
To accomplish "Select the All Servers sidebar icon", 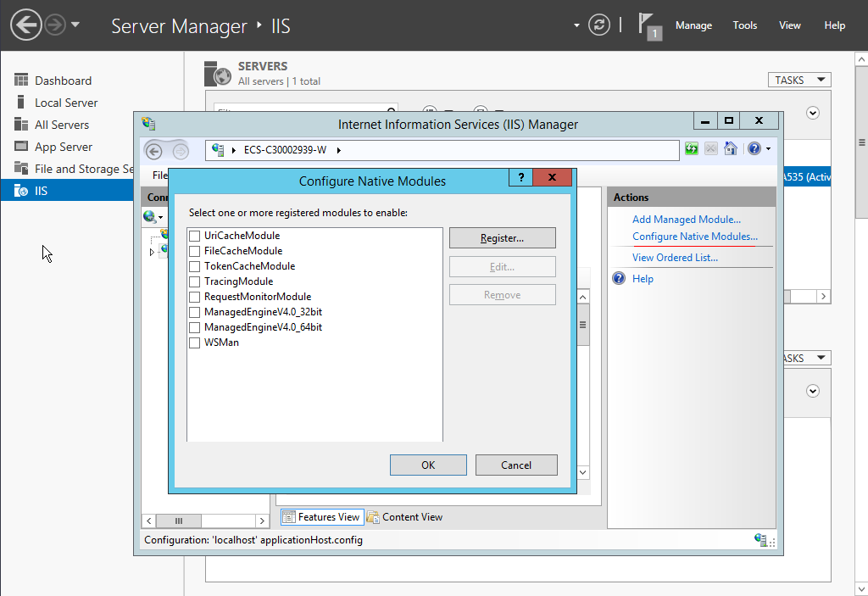I will 21,125.
